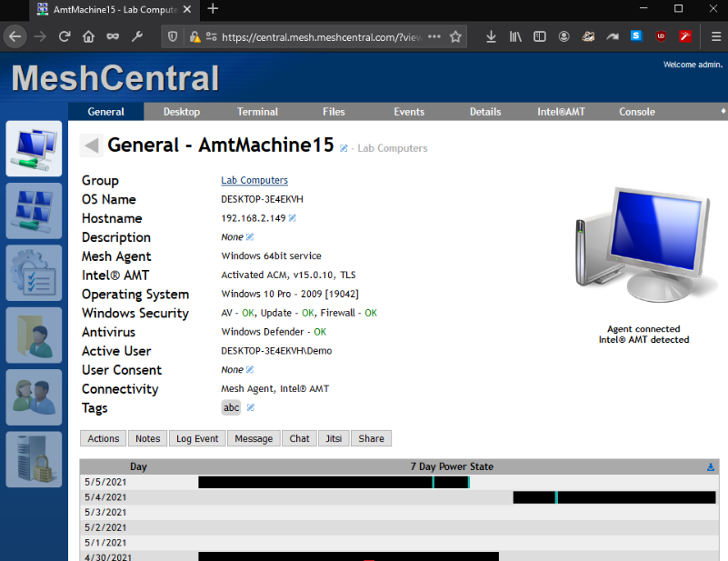Open the My Events sidebar icon
Screen dimensions: 728x561
tap(35, 273)
